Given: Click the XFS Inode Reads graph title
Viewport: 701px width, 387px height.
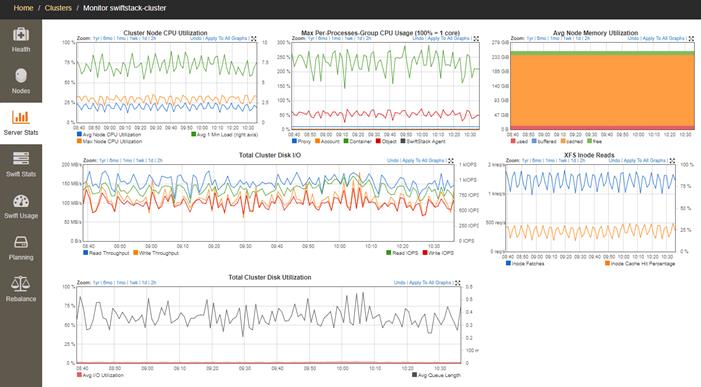Looking at the screenshot, I should pyautogui.click(x=589, y=155).
